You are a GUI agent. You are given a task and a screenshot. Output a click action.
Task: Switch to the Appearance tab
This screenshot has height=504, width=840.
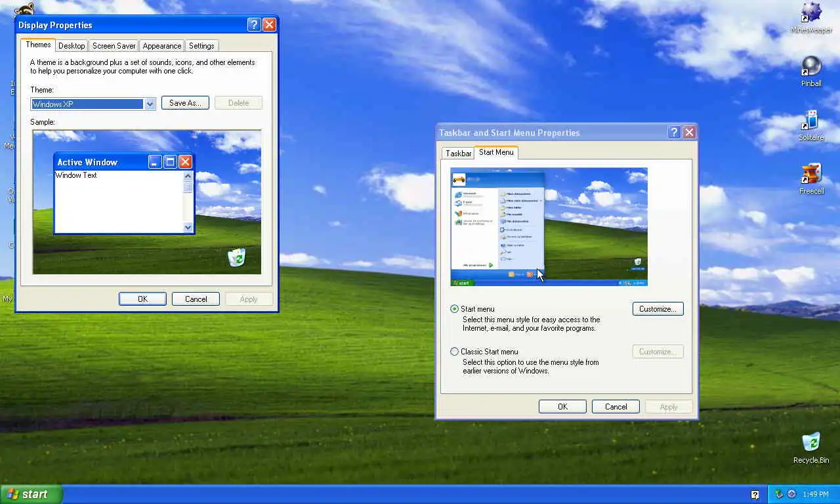click(x=162, y=46)
